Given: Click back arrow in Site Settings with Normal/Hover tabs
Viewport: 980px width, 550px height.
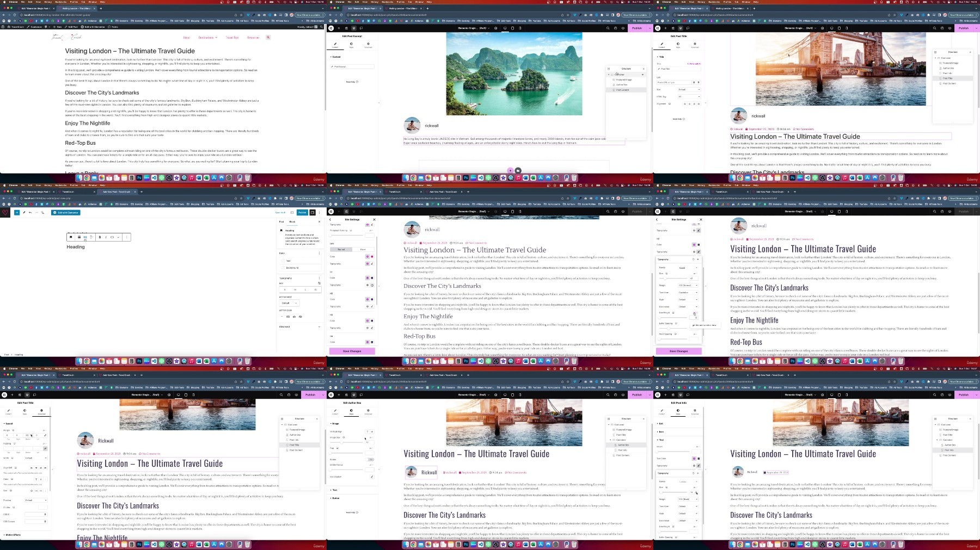Looking at the screenshot, I should (330, 219).
